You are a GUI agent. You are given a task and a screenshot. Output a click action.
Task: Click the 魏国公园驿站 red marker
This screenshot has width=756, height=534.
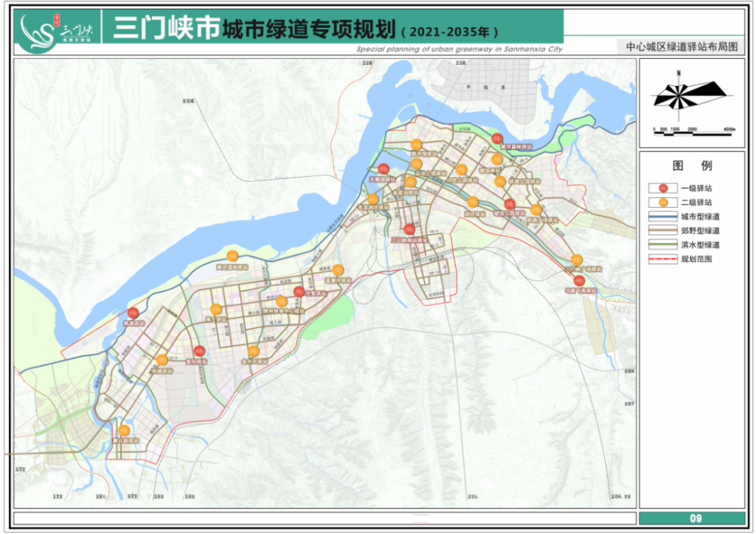pos(510,204)
